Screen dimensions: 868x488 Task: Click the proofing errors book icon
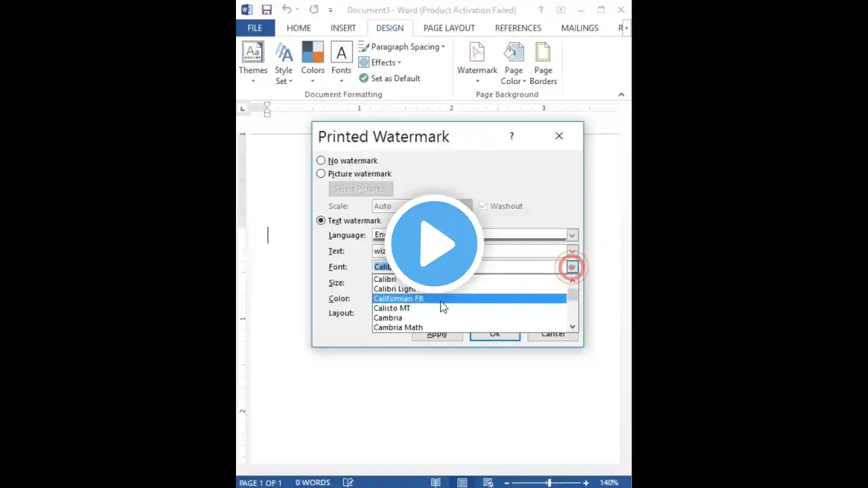pyautogui.click(x=348, y=483)
